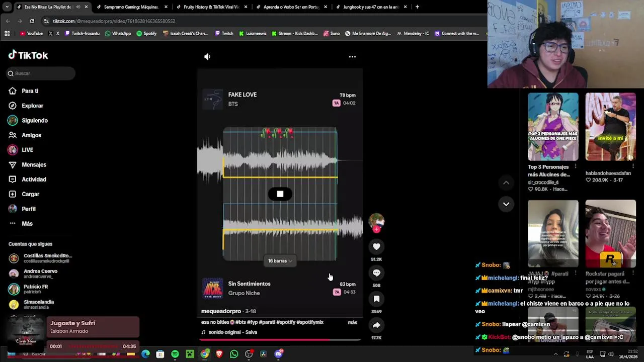The height and width of the screenshot is (362, 644).
Task: Open Spotify bookmark
Action: 146,34
